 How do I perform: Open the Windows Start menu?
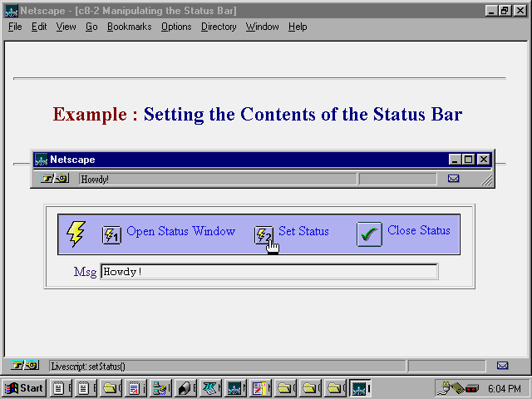24,388
